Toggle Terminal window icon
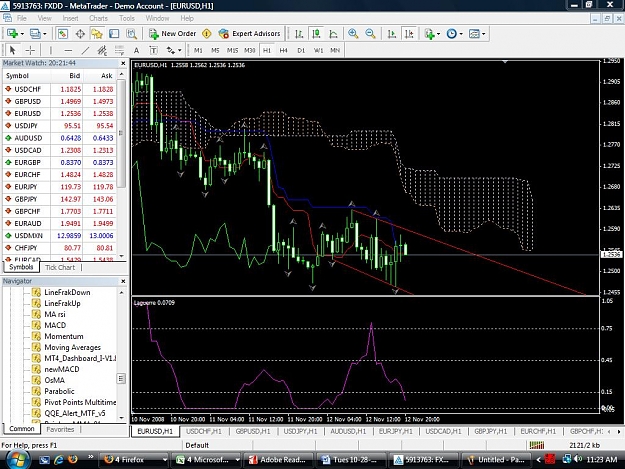This screenshot has width=625, height=469. 114,34
